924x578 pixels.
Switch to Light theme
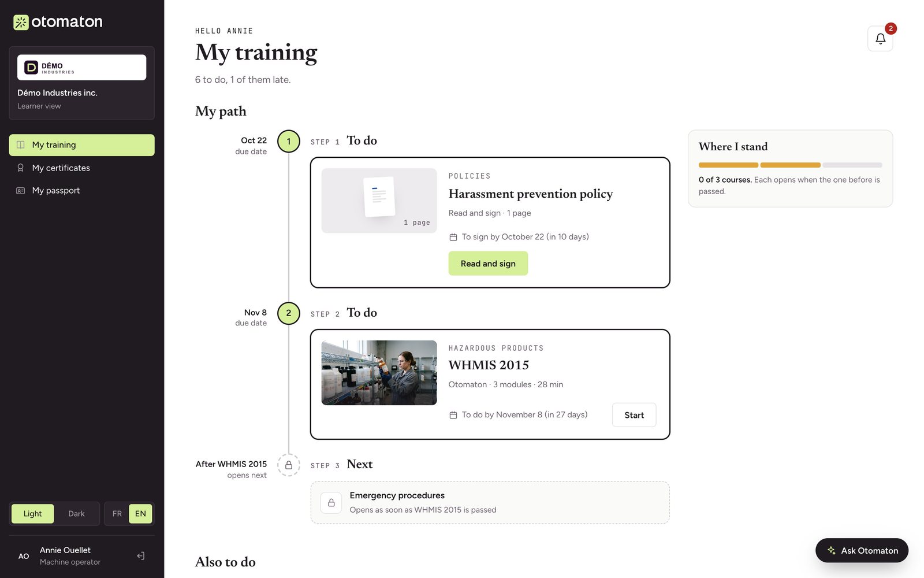click(x=33, y=514)
